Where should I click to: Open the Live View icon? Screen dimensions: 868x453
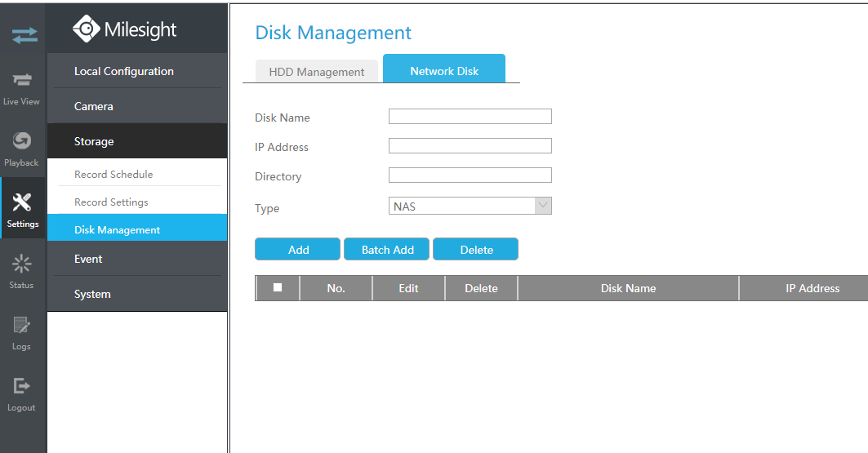[22, 80]
